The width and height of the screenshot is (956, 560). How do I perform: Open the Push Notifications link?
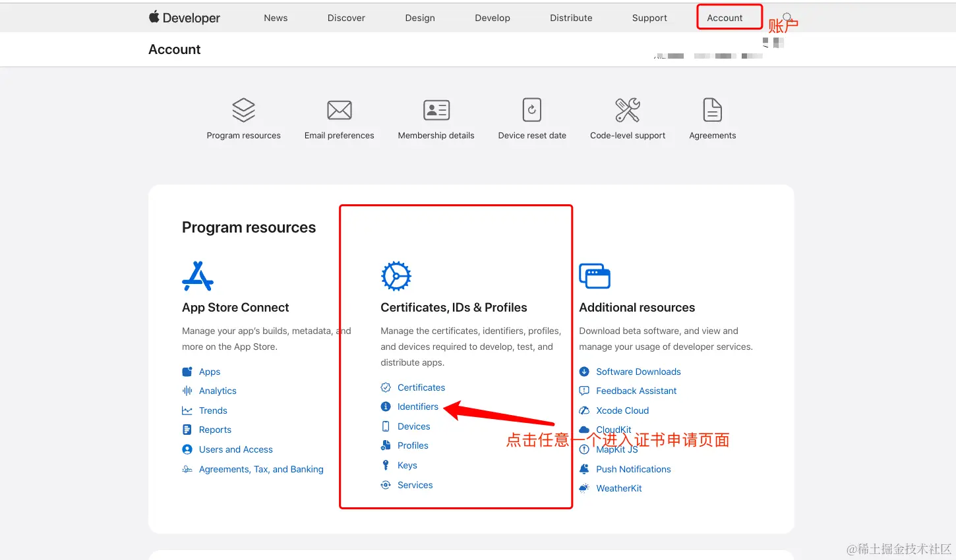pos(634,469)
